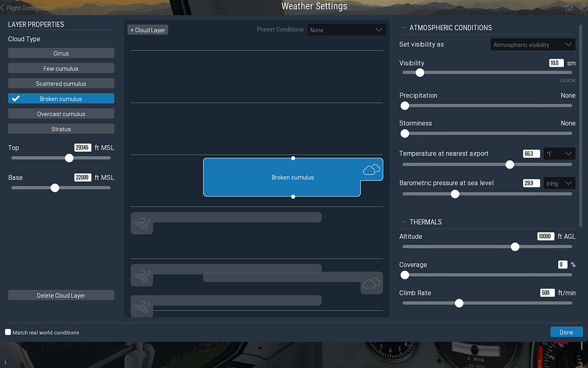The image size is (588, 368).
Task: Choose Scattered cumulus cloud type
Action: click(x=61, y=84)
